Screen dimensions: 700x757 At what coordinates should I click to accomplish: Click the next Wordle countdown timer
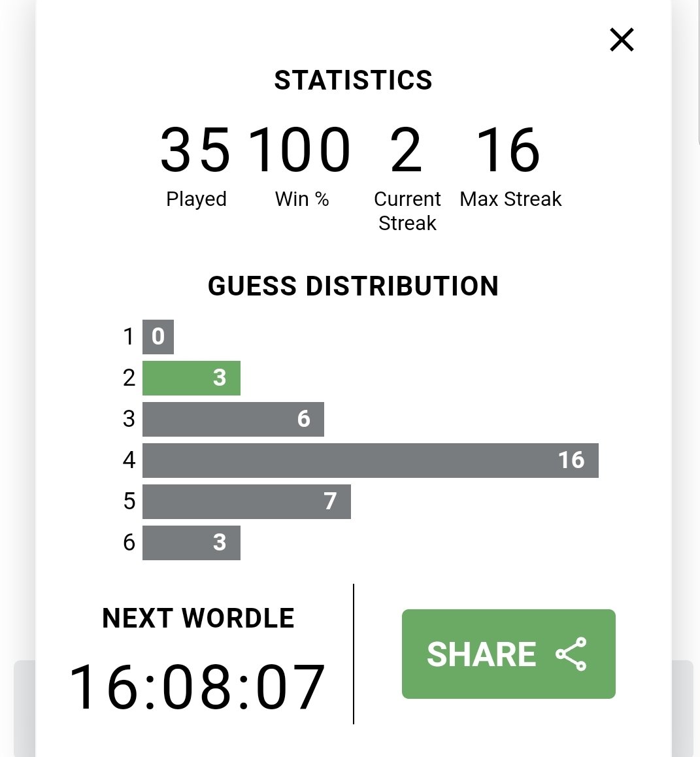(197, 687)
